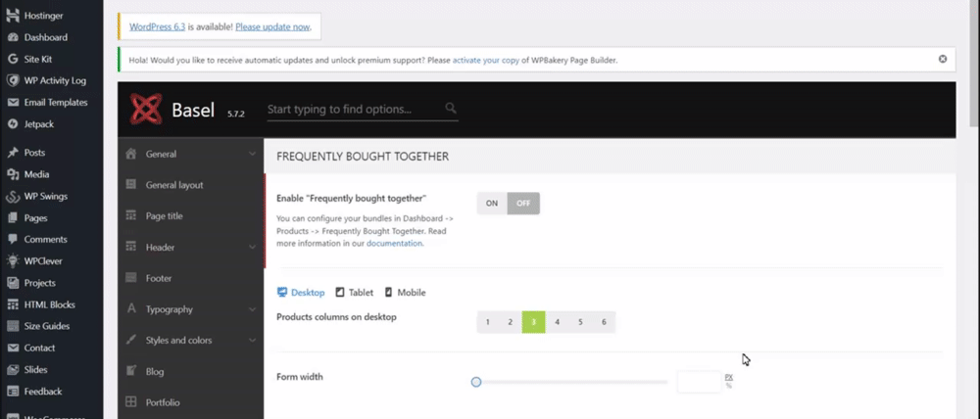Click the Form width slider handle
Screen dimensions: 980x419
click(476, 382)
